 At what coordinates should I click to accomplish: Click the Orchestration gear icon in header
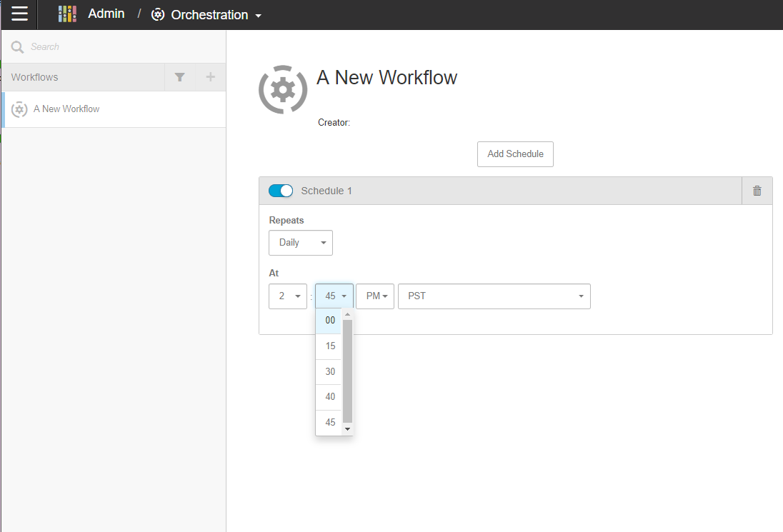point(158,15)
